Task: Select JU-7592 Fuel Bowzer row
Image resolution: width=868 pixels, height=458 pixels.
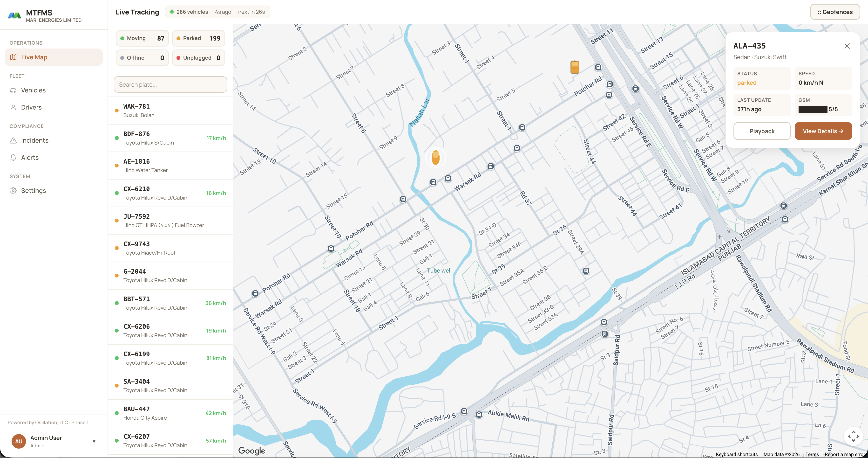Action: [170, 221]
